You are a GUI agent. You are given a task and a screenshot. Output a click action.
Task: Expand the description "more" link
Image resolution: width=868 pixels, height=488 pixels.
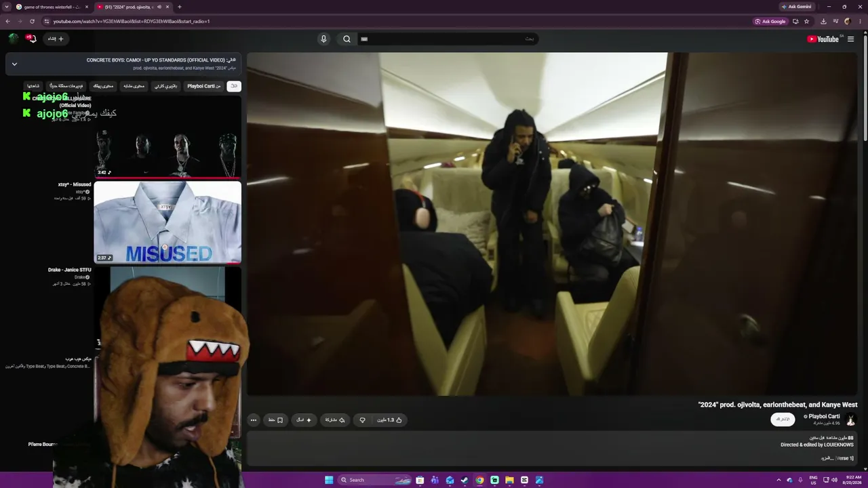[x=827, y=458]
